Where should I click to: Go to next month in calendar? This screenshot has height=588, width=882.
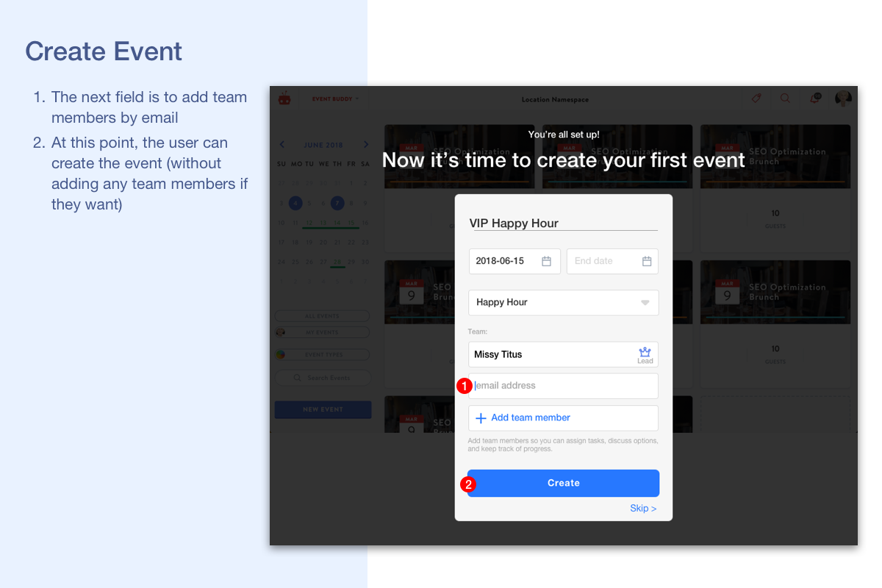(x=366, y=145)
